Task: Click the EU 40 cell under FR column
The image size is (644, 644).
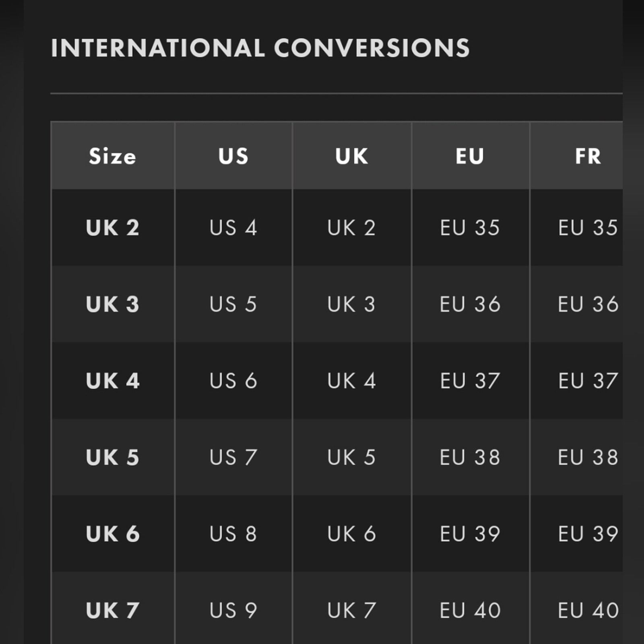Action: pyautogui.click(x=588, y=610)
